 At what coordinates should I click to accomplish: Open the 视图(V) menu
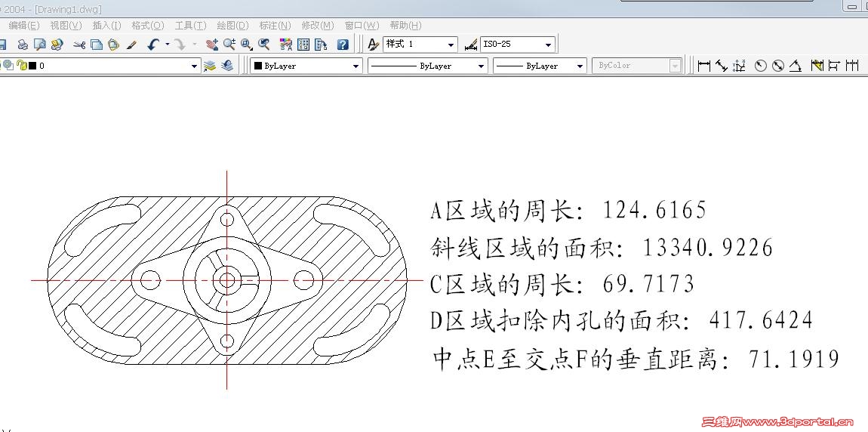(x=66, y=26)
